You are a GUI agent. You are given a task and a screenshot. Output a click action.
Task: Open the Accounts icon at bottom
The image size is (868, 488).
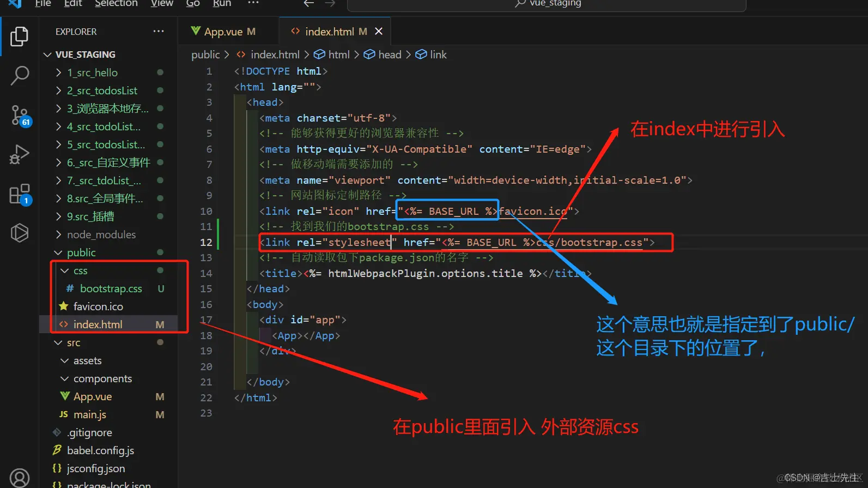click(20, 478)
